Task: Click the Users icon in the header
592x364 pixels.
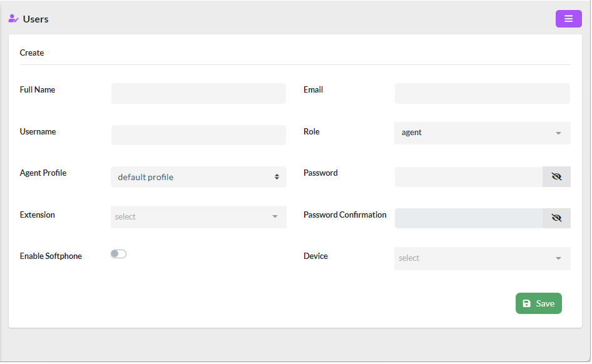Action: (x=13, y=19)
